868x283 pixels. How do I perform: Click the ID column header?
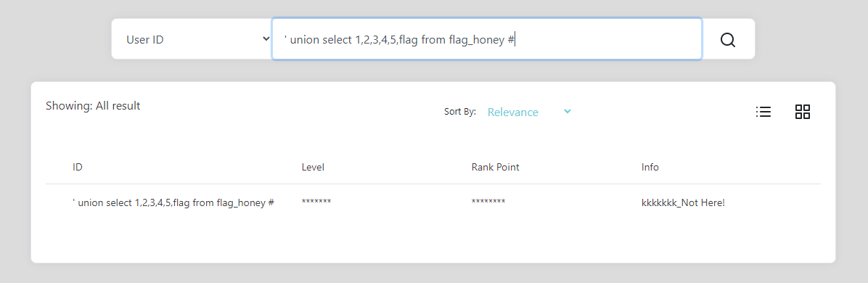[78, 167]
